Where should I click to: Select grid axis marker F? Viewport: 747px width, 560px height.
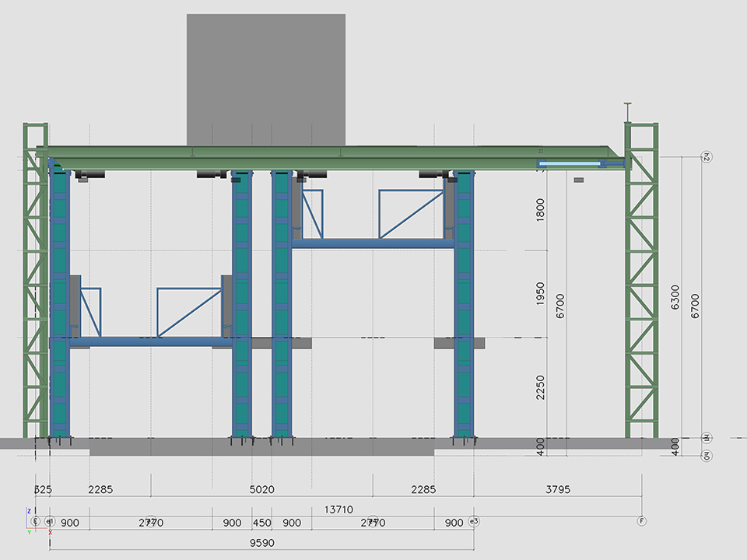click(641, 521)
